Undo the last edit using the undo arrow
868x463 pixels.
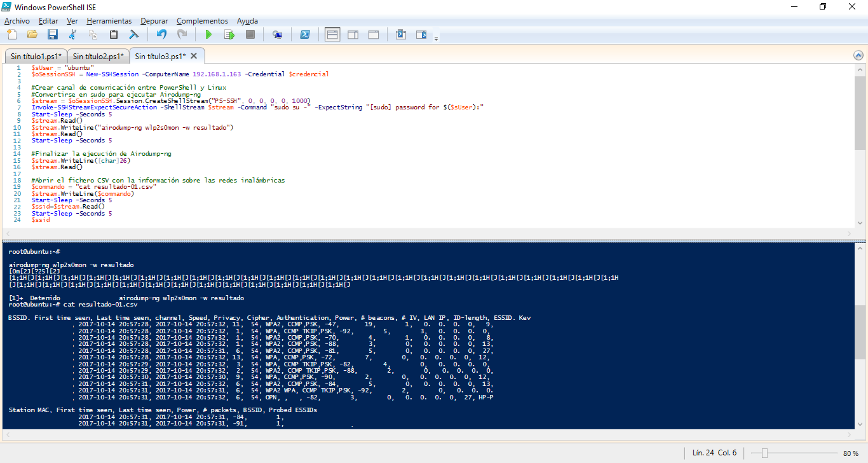coord(161,34)
